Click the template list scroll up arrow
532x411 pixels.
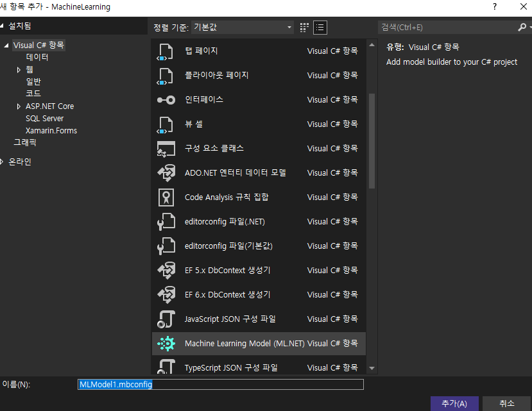(x=372, y=45)
